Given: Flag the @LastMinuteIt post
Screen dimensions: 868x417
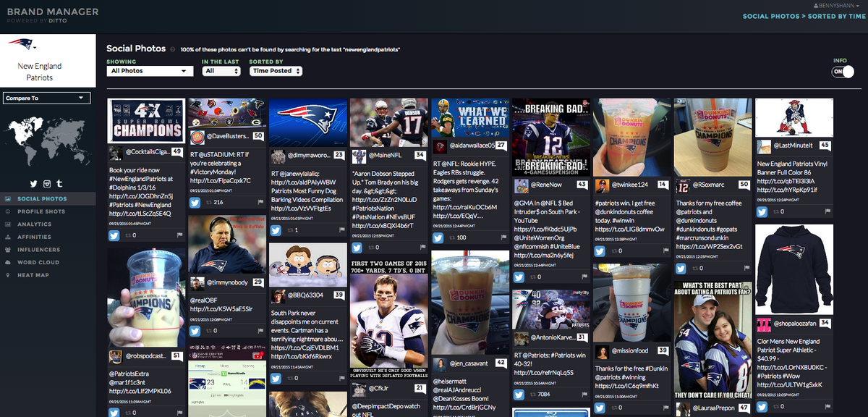Looking at the screenshot, I should 827,212.
